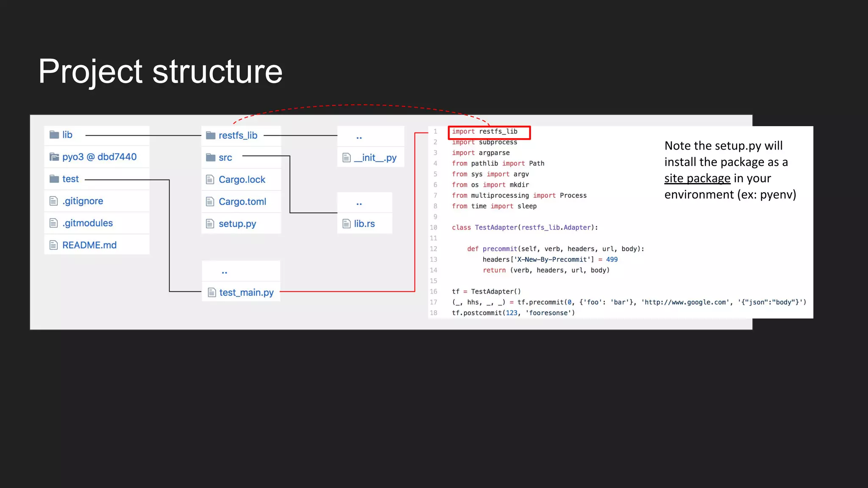Go up via dots above __init__.py
868x488 pixels.
pyautogui.click(x=359, y=137)
